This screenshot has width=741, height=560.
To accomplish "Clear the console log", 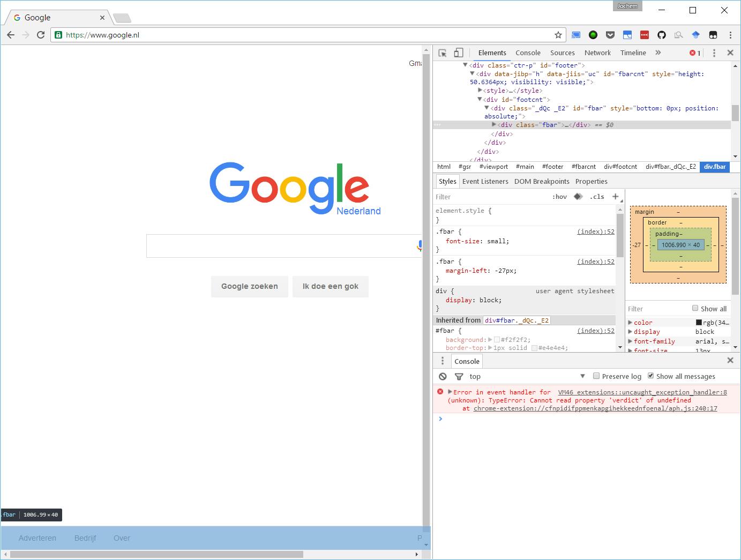I will [x=443, y=376].
